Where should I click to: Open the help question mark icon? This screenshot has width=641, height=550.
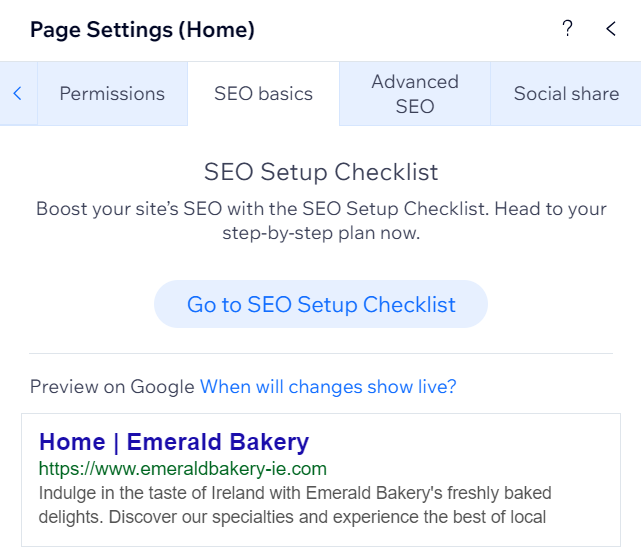pos(567,29)
